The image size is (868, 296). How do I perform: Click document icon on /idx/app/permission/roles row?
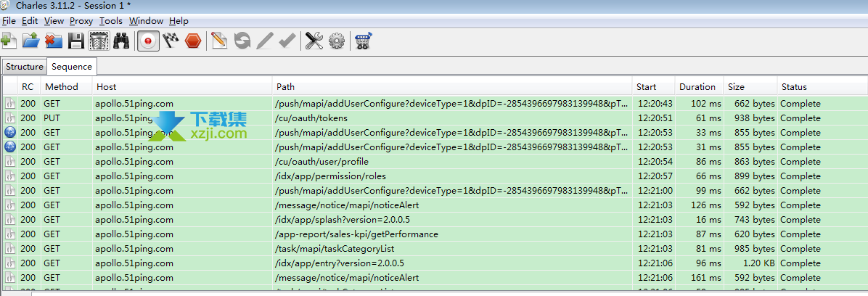[10, 176]
